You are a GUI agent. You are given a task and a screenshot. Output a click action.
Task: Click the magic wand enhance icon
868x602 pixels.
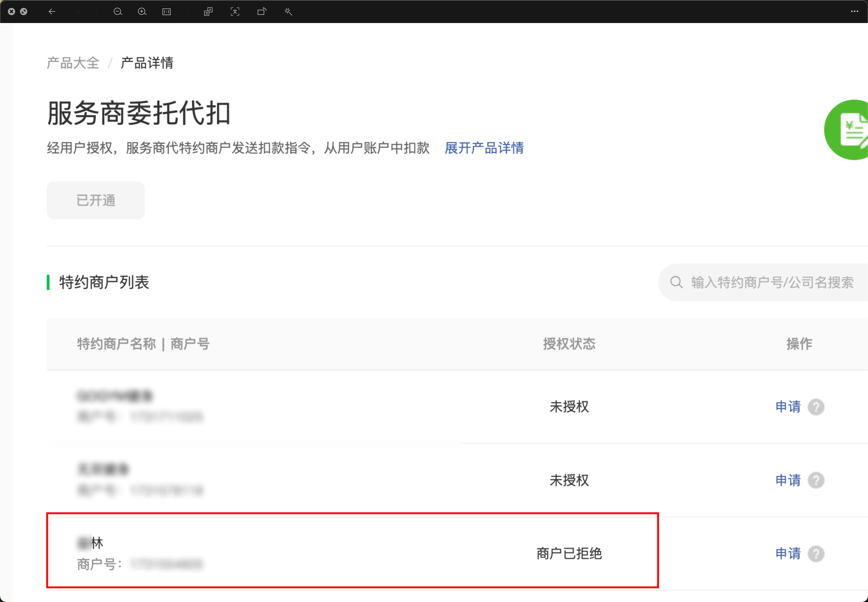click(x=288, y=12)
